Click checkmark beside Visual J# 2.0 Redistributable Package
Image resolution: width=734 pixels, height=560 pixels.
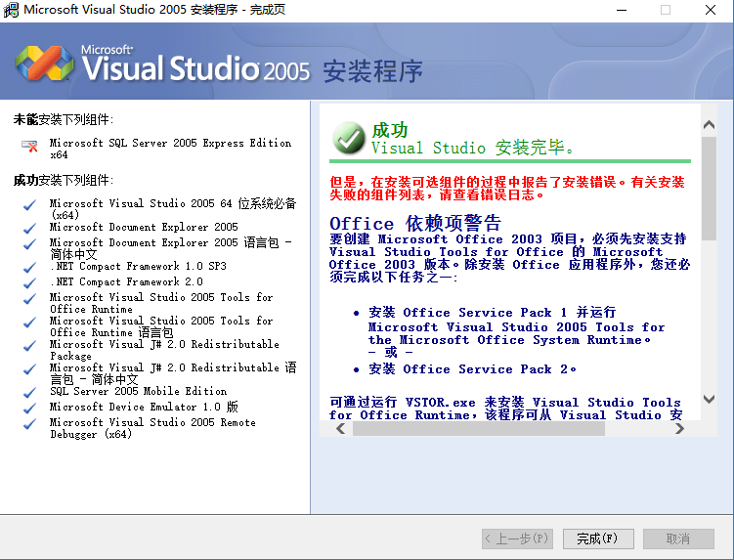(30, 346)
